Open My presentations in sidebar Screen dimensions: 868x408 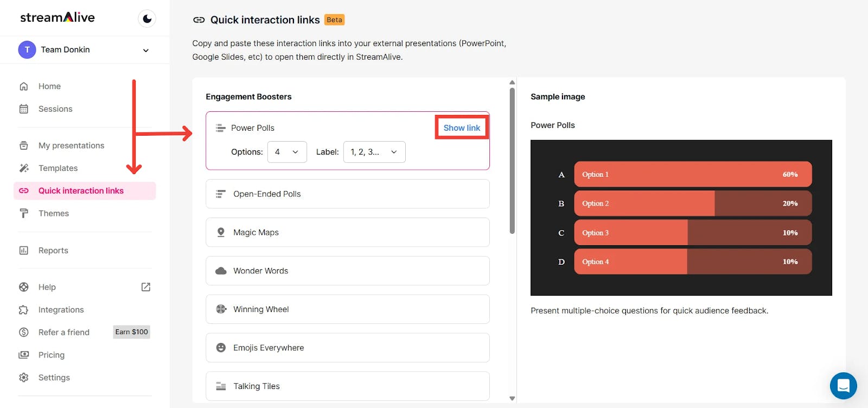click(71, 145)
